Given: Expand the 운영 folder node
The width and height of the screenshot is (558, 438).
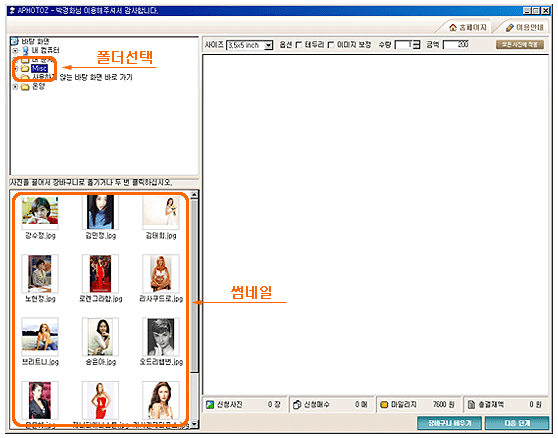Looking at the screenshot, I should click(x=15, y=86).
